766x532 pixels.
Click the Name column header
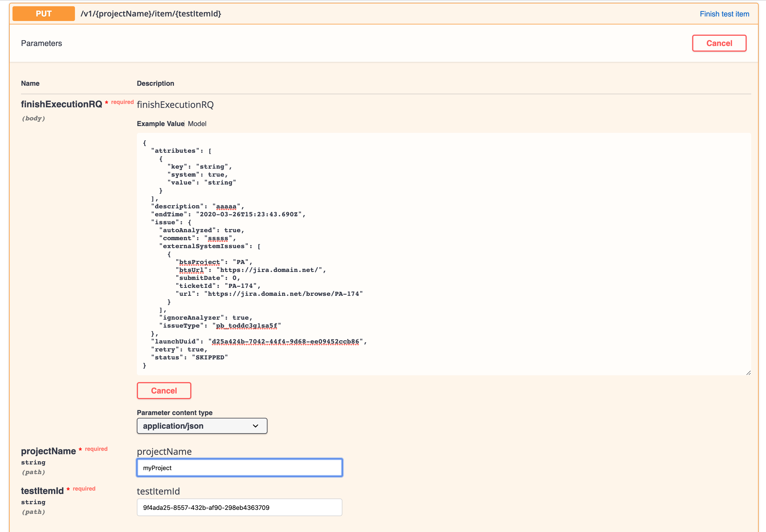pos(30,83)
